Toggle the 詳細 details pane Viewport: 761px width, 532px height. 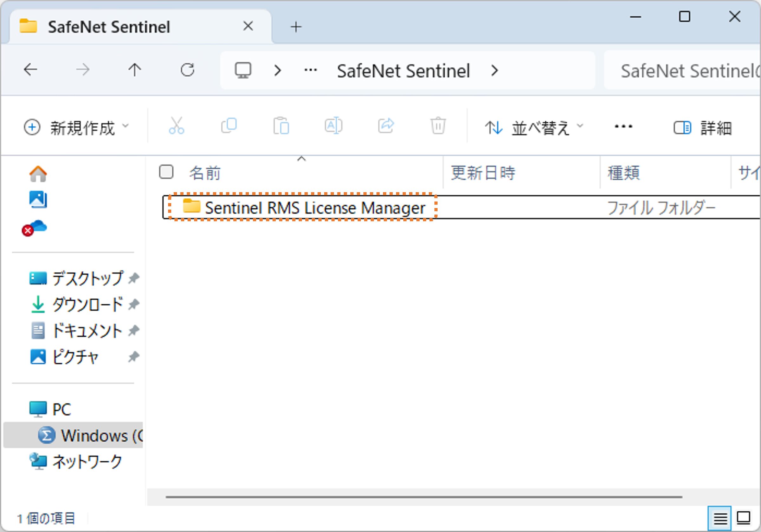[703, 128]
